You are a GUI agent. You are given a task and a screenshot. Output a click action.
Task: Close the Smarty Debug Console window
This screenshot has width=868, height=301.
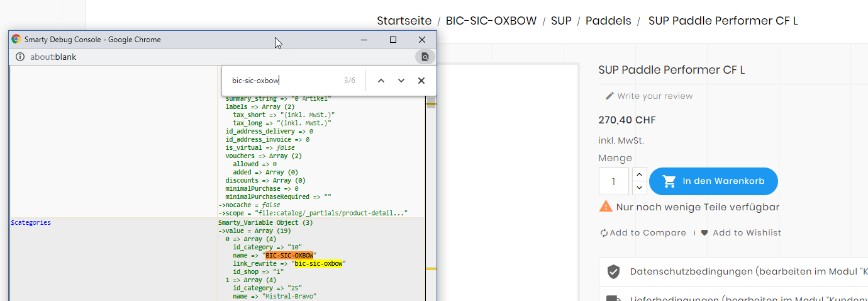pos(422,40)
